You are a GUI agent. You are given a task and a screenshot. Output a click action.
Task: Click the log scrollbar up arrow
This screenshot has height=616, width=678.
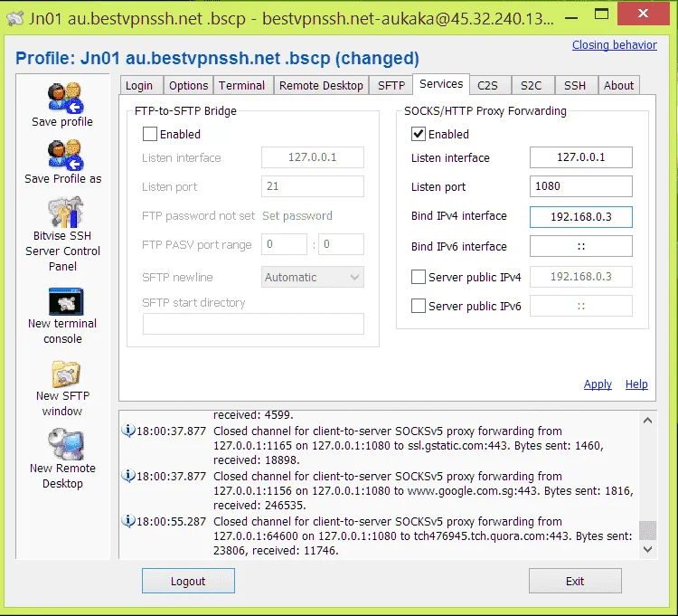(647, 421)
